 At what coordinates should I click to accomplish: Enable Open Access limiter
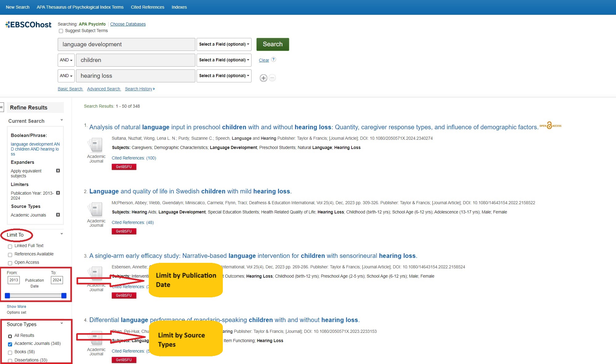[10, 263]
